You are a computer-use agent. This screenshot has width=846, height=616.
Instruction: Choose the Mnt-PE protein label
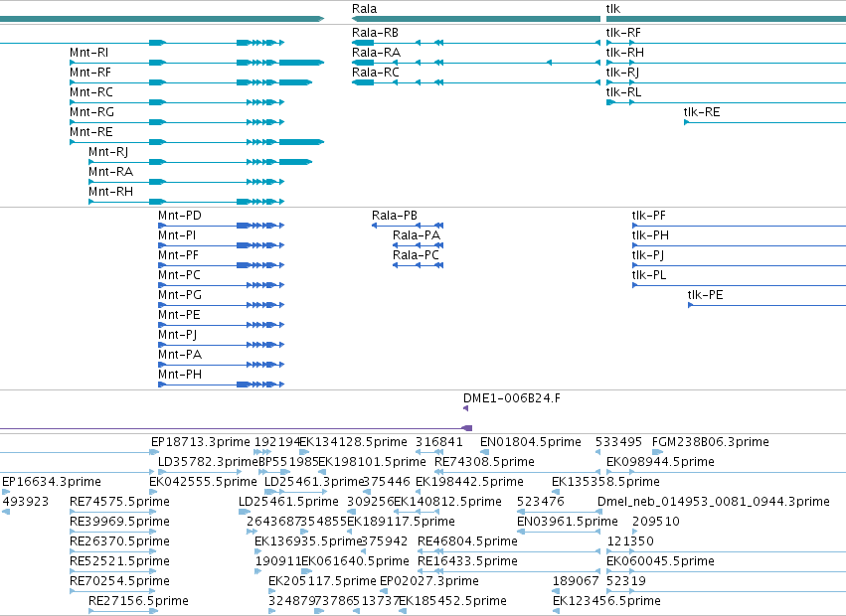tap(179, 315)
